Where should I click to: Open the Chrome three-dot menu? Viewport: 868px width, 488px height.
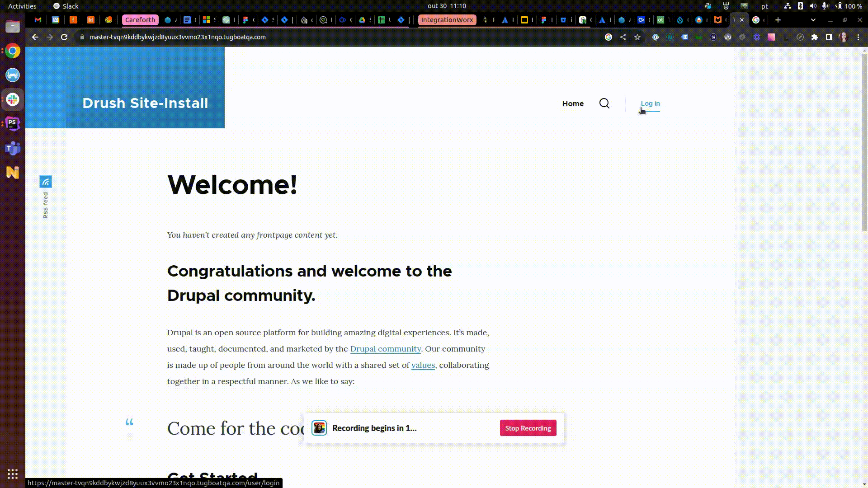click(x=858, y=37)
